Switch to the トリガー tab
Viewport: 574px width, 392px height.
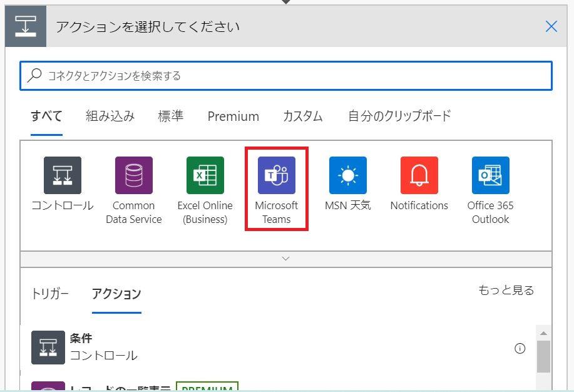(x=50, y=294)
